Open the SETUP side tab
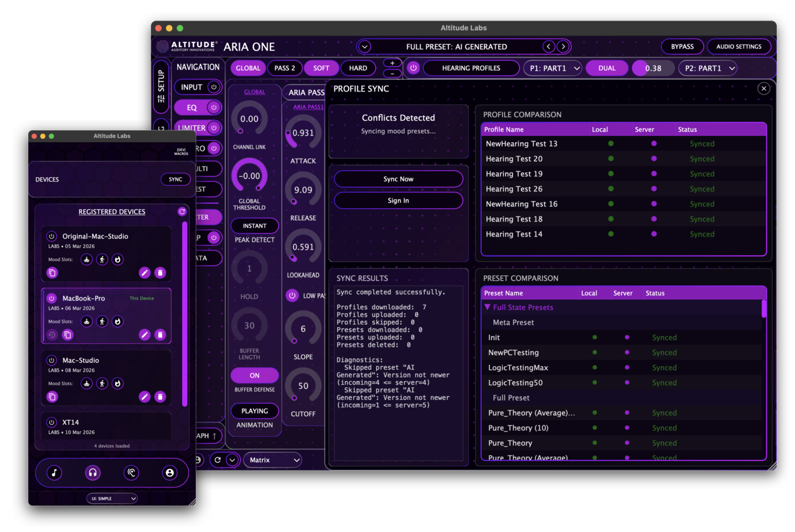795x532 pixels. [161, 86]
